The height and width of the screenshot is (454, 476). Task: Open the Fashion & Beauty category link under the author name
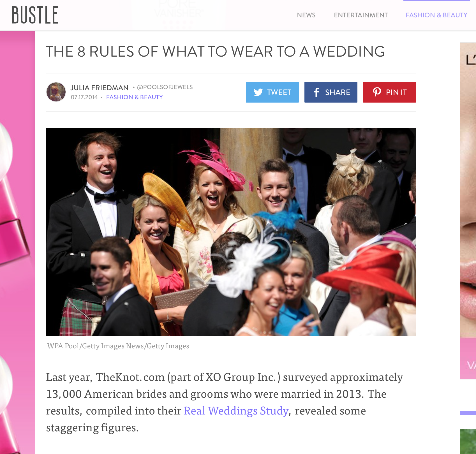pos(134,97)
